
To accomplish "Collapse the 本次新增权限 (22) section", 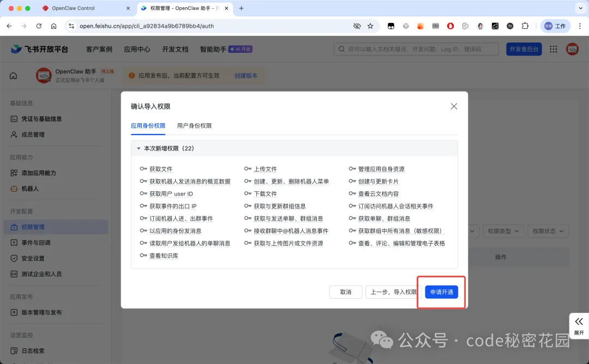I will click(x=139, y=149).
